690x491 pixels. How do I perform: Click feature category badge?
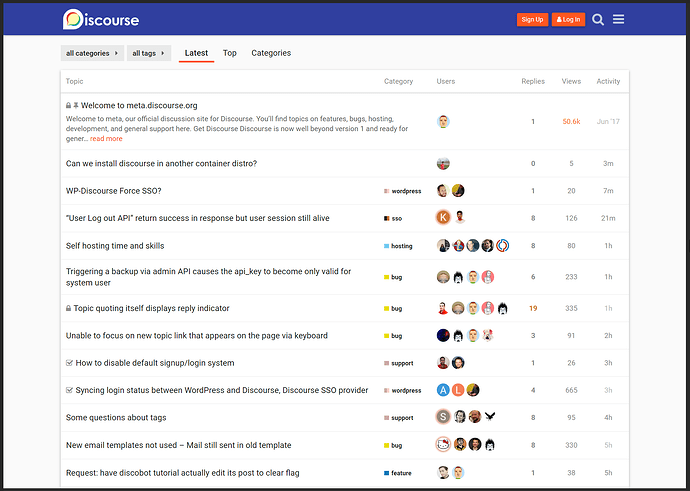click(x=398, y=473)
